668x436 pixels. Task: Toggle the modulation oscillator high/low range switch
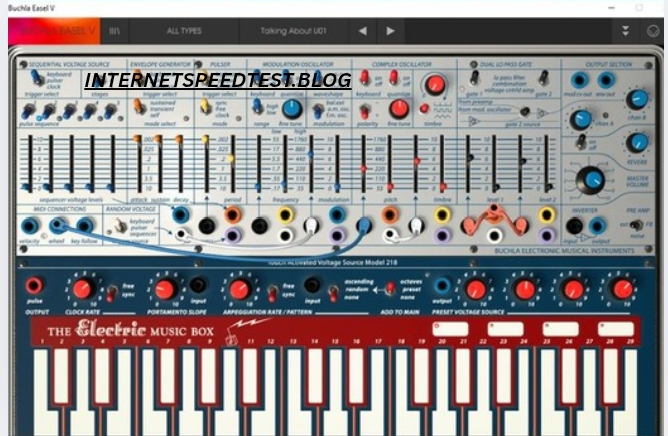[257, 106]
